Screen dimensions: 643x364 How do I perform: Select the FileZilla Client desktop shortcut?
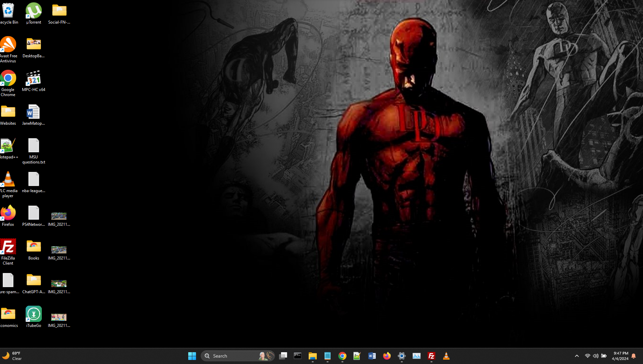tap(8, 252)
